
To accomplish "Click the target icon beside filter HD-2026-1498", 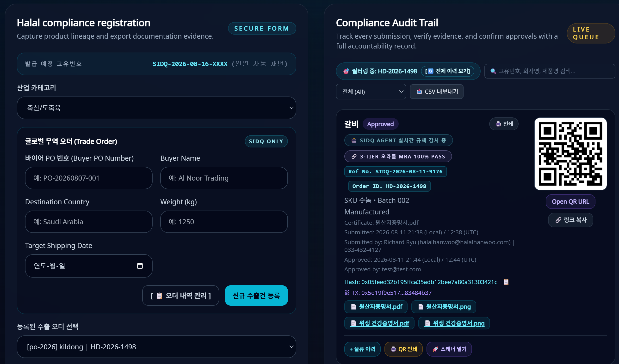I will pos(346,71).
